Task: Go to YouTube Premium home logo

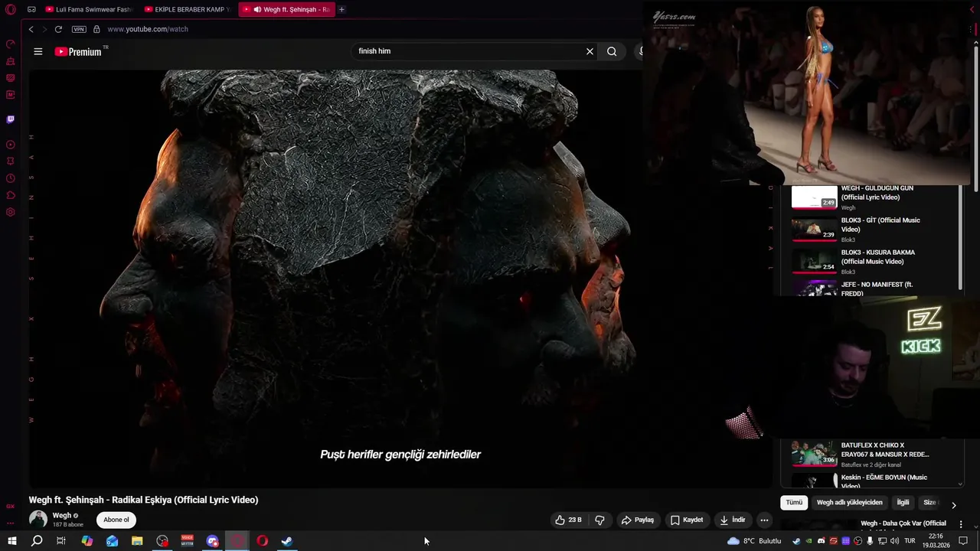Action: [78, 51]
